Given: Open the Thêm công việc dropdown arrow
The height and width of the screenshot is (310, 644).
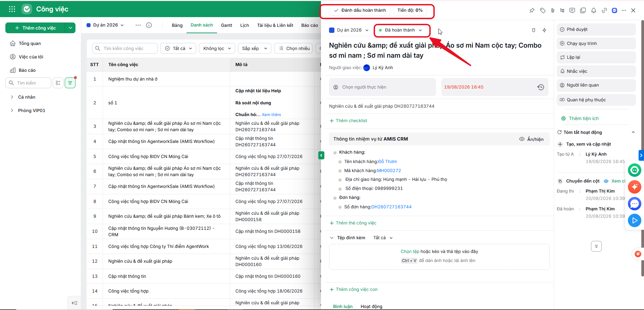Looking at the screenshot, I should pyautogui.click(x=70, y=28).
